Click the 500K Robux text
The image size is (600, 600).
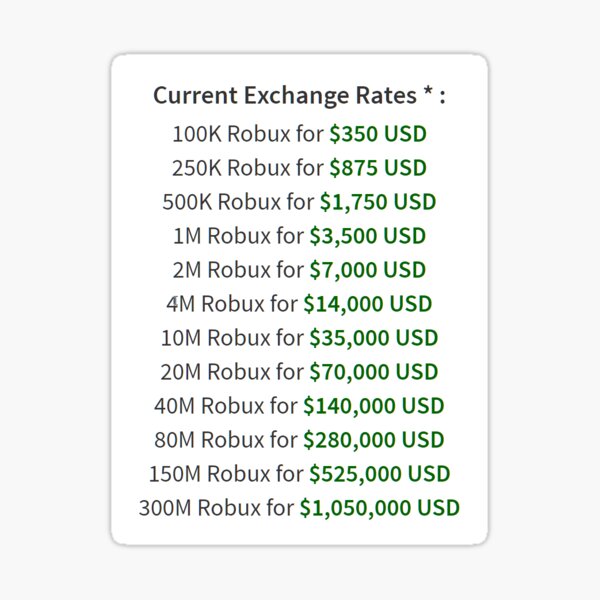pos(208,201)
